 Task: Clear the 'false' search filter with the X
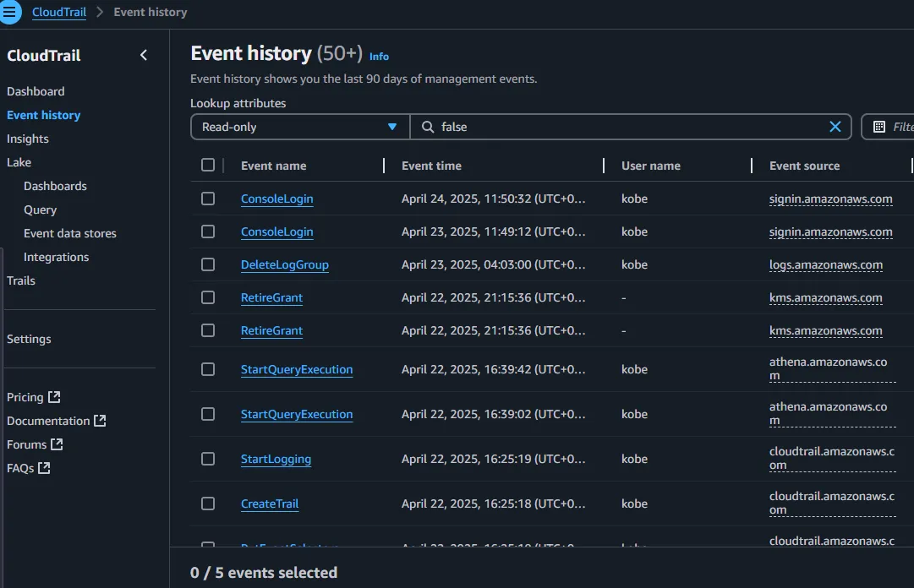[x=835, y=127]
